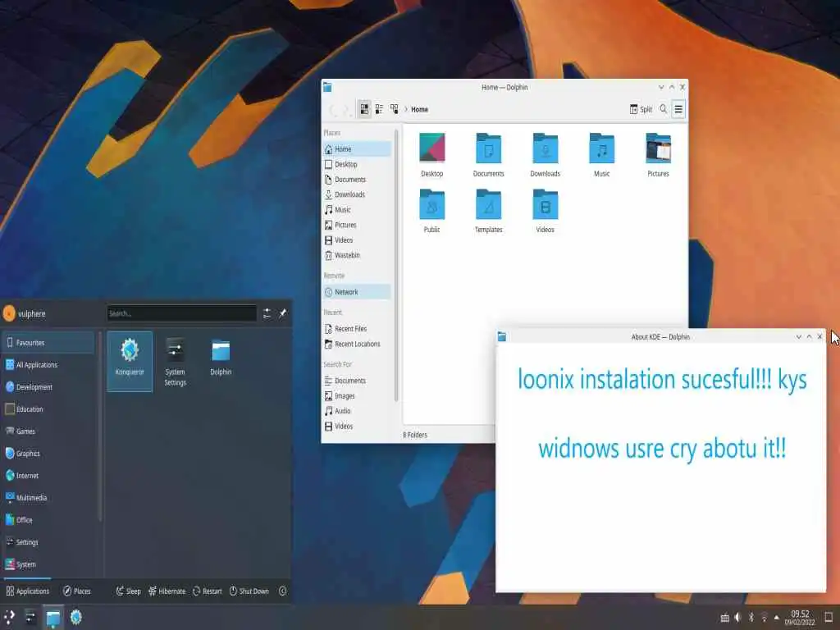Screen dimensions: 840x630
Task: Launch Konqueror from favourites
Action: point(130,362)
